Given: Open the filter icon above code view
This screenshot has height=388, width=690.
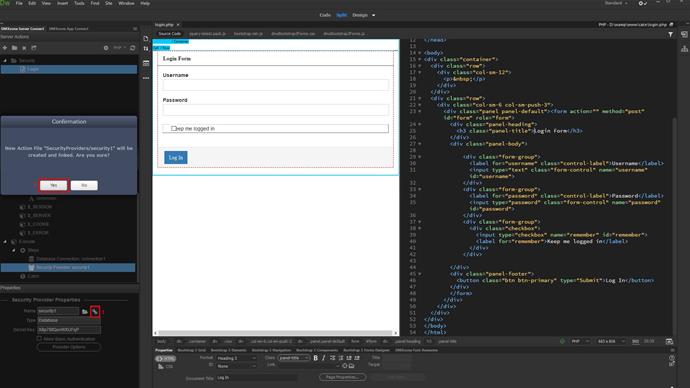Looking at the screenshot, I should pyautogui.click(x=670, y=34).
